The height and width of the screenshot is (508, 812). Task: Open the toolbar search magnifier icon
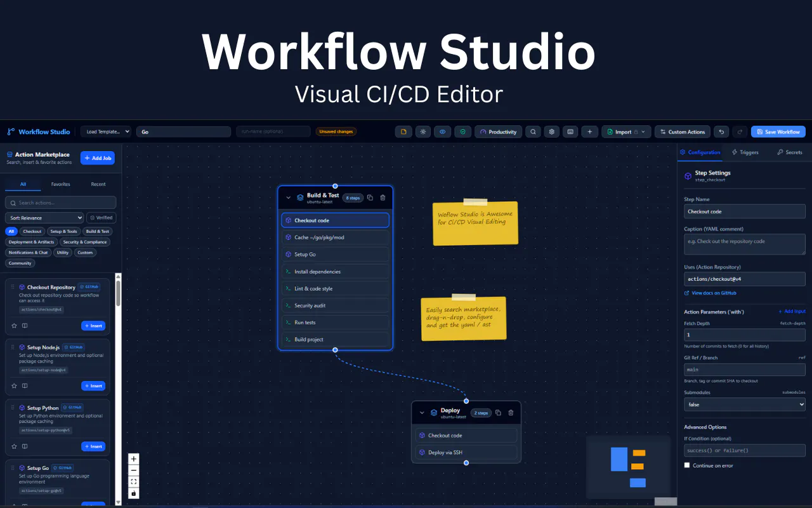[x=534, y=131]
